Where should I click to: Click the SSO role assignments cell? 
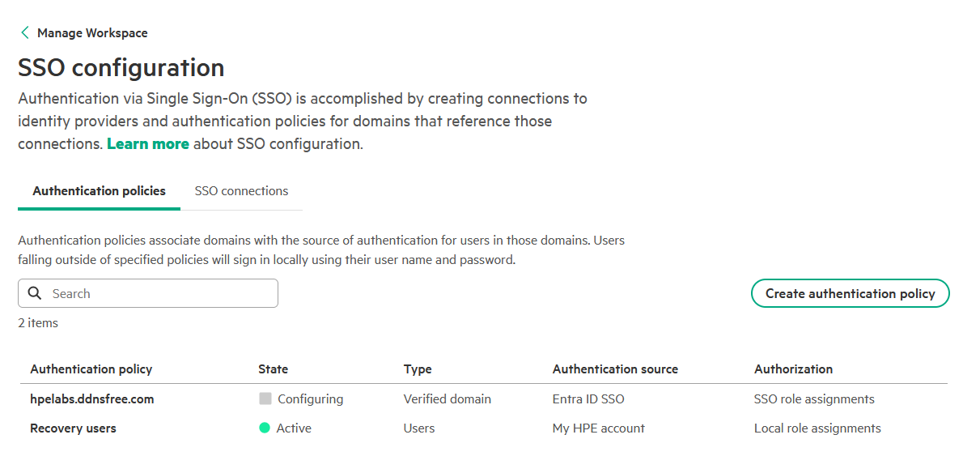point(814,398)
